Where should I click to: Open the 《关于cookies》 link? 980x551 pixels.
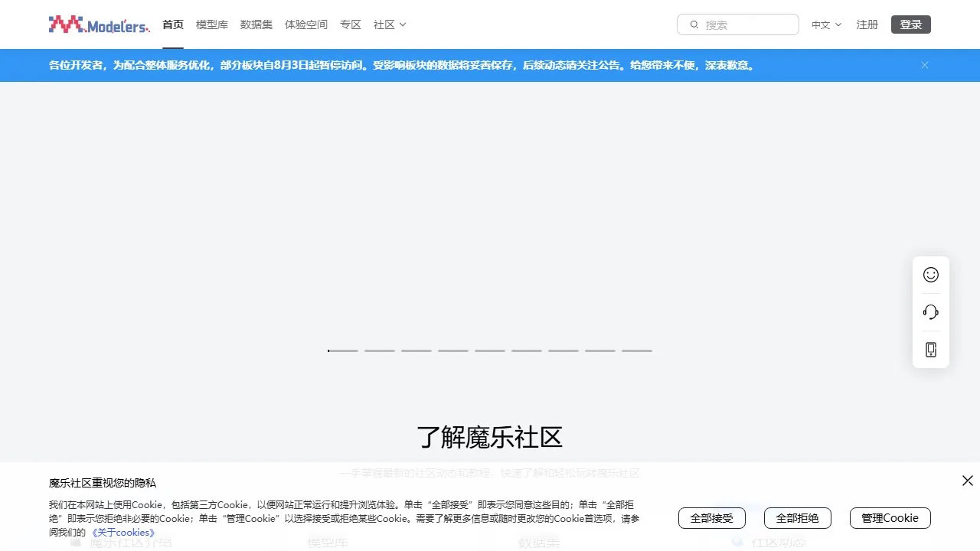(123, 533)
